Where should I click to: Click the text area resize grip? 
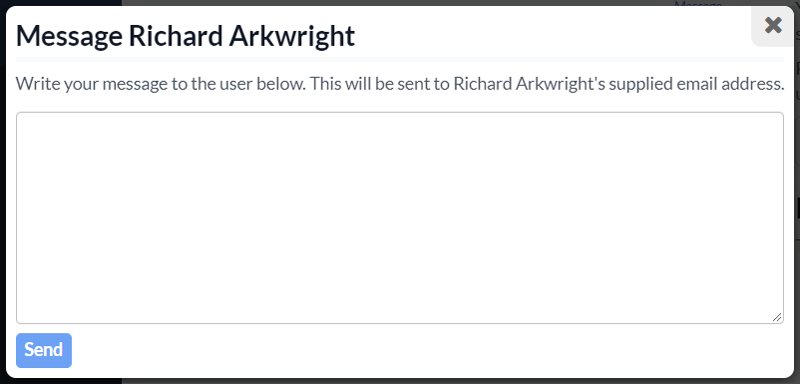[x=777, y=317]
